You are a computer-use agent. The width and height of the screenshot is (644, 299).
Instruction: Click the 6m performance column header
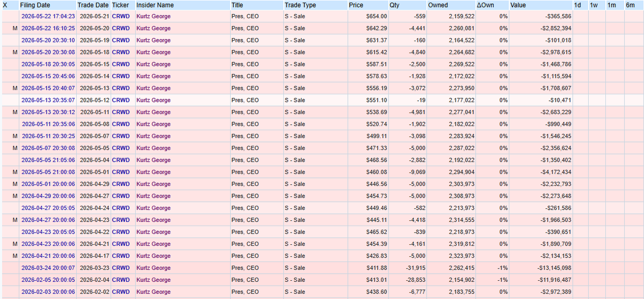tap(630, 5)
